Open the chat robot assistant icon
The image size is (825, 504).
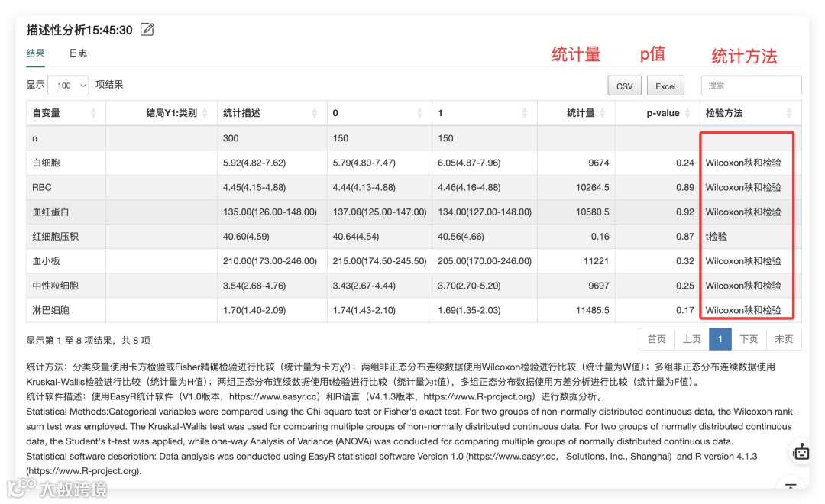point(801,451)
